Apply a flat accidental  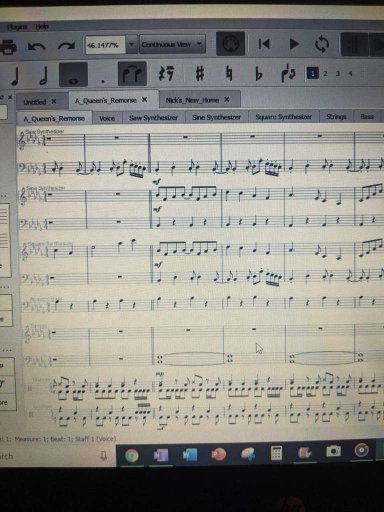click(x=258, y=74)
